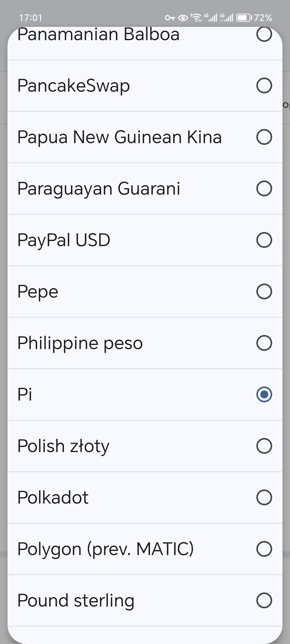Tap the PayPal USD text label
This screenshot has width=290, height=644.
pyautogui.click(x=64, y=240)
